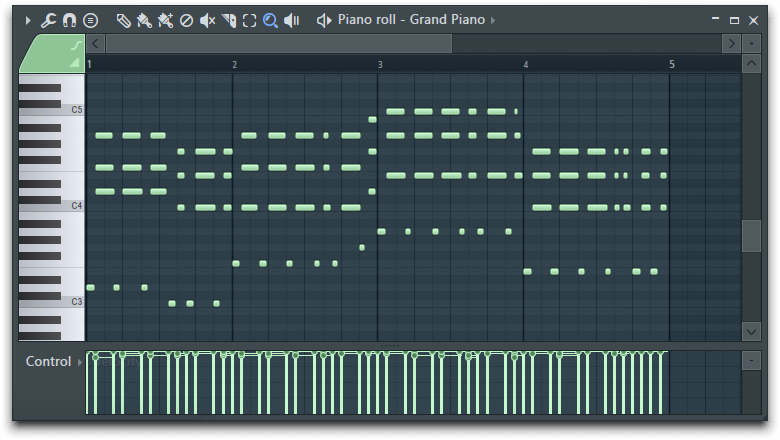Open the piano roll menu arrow
The height and width of the screenshot is (440, 780).
tap(28, 20)
